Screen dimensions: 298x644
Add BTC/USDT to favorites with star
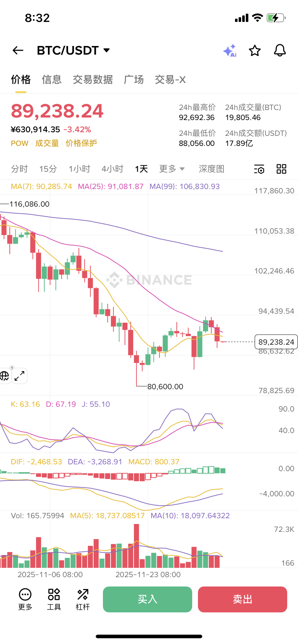click(255, 51)
